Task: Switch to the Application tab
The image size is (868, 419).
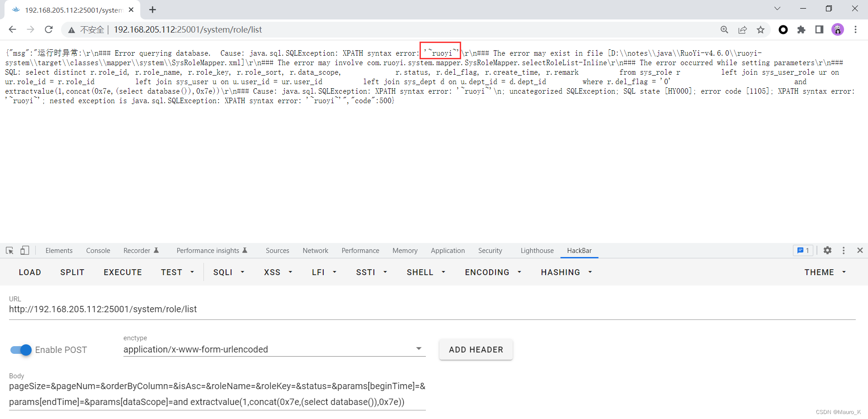Action: point(448,251)
